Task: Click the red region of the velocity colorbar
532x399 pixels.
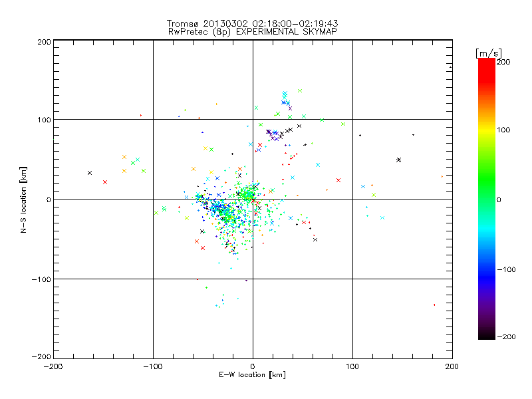Action: [487, 70]
